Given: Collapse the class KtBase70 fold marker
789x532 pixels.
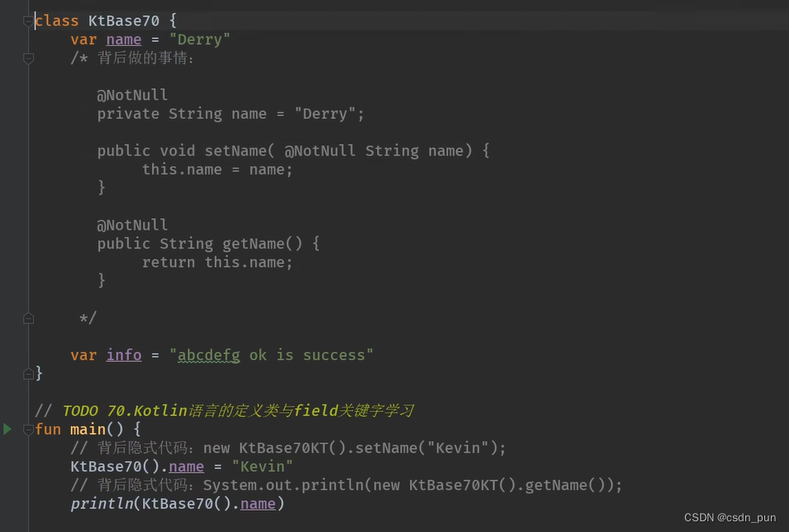Looking at the screenshot, I should [x=28, y=21].
